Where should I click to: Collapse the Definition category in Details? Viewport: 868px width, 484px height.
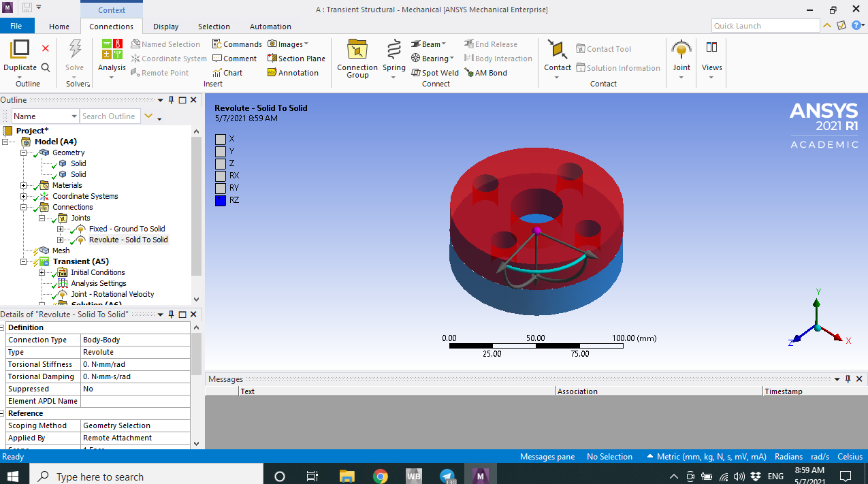[3, 327]
